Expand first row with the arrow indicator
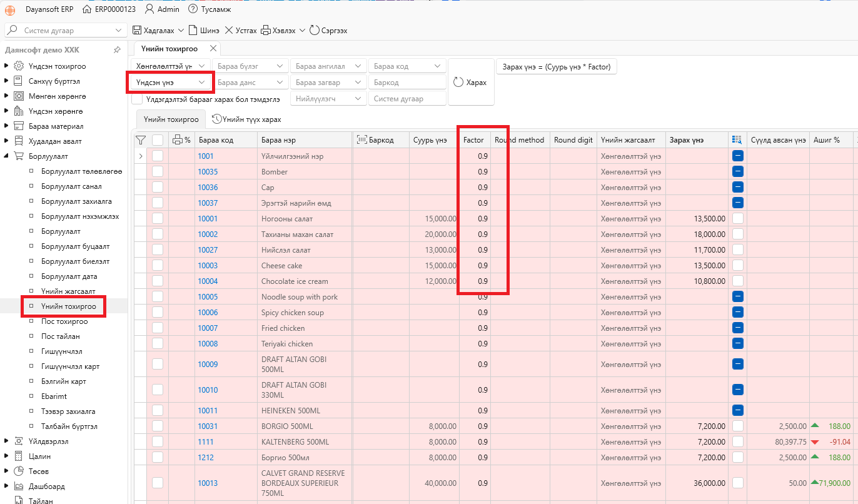 click(140, 156)
